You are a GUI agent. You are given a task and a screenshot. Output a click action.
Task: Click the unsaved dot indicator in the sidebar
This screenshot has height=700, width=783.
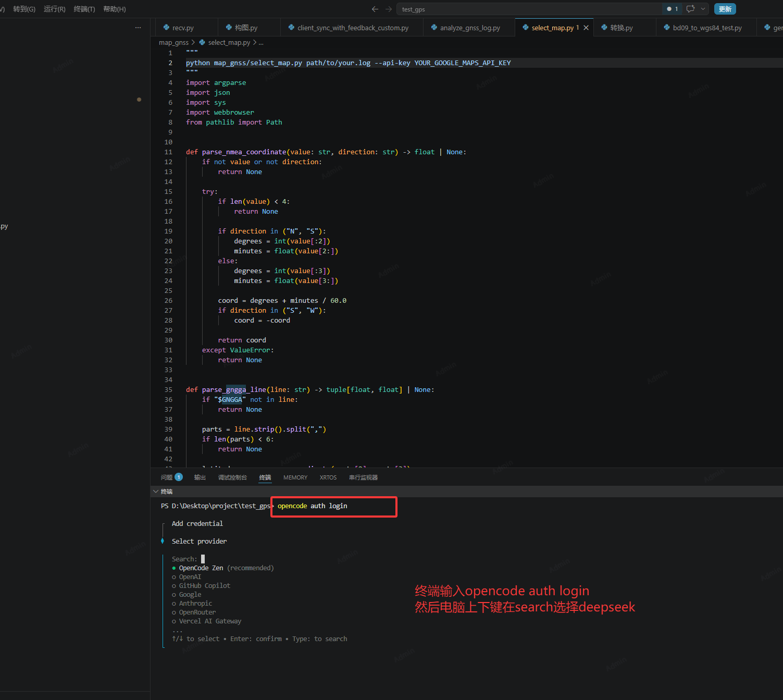(x=139, y=99)
